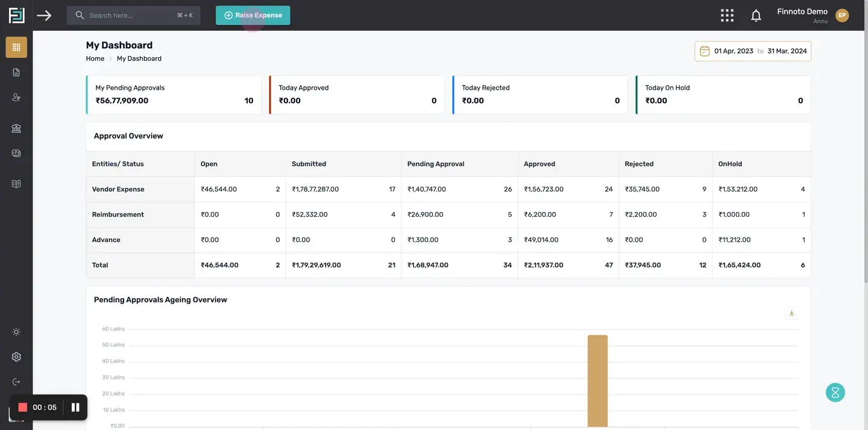Open the date range picker
The height and width of the screenshot is (430, 868).
(753, 51)
